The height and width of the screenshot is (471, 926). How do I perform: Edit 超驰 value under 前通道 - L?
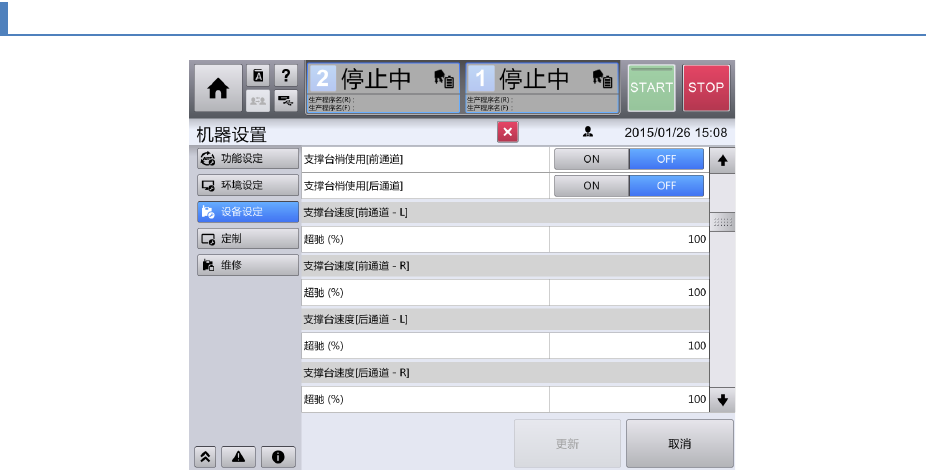(629, 239)
